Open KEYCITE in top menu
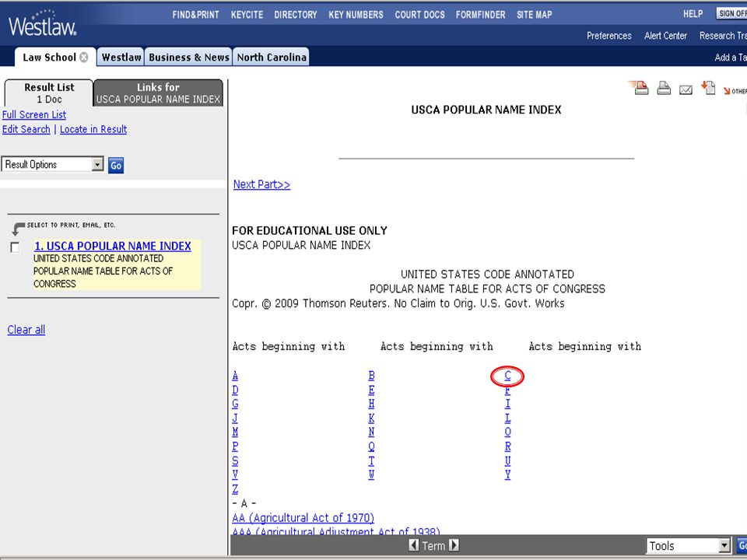The height and width of the screenshot is (560, 747). tap(247, 15)
